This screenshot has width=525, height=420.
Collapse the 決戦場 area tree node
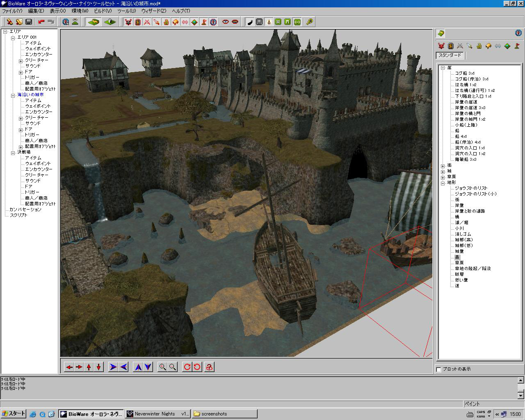coord(13,152)
